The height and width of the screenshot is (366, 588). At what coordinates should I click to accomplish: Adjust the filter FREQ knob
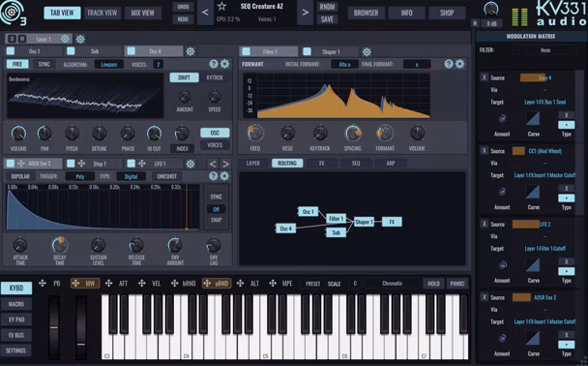[255, 133]
